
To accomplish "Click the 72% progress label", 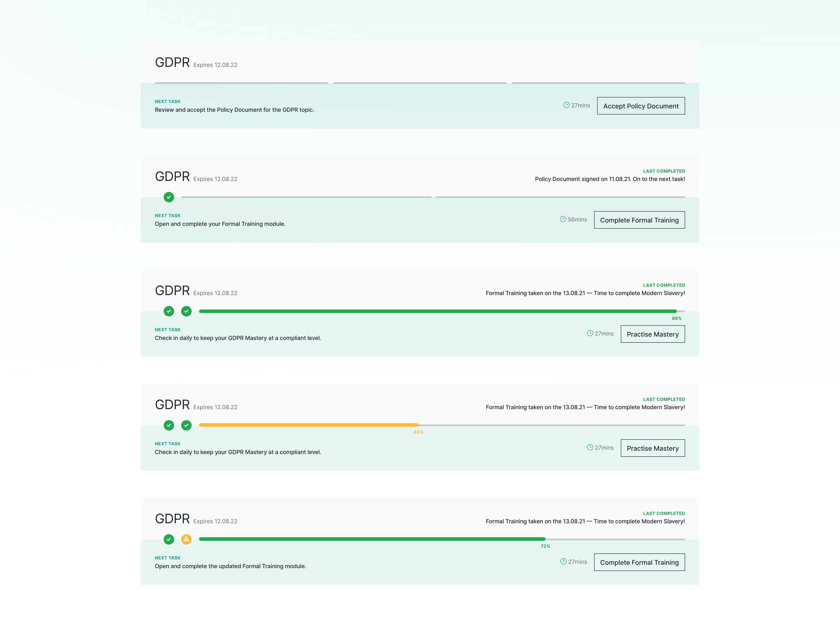I will (x=545, y=546).
